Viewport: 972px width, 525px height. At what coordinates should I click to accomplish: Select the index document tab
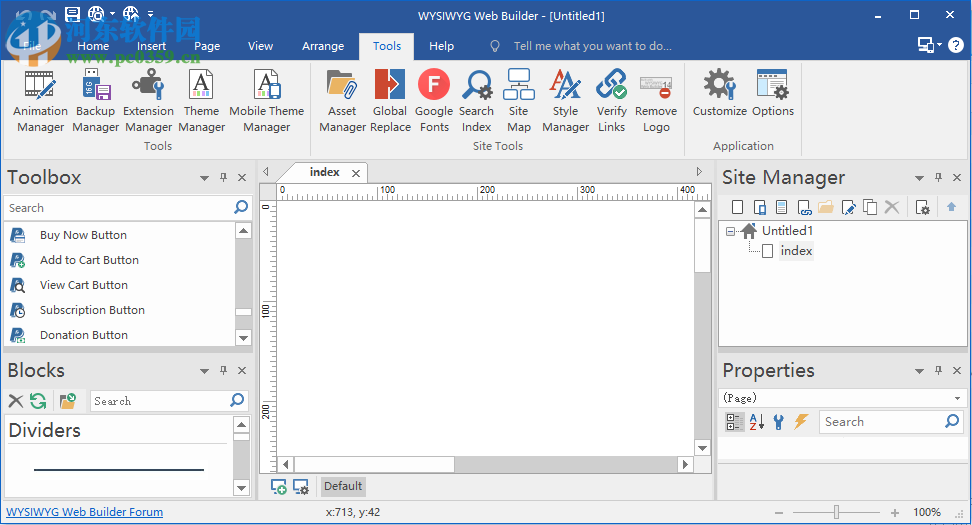[x=325, y=172]
